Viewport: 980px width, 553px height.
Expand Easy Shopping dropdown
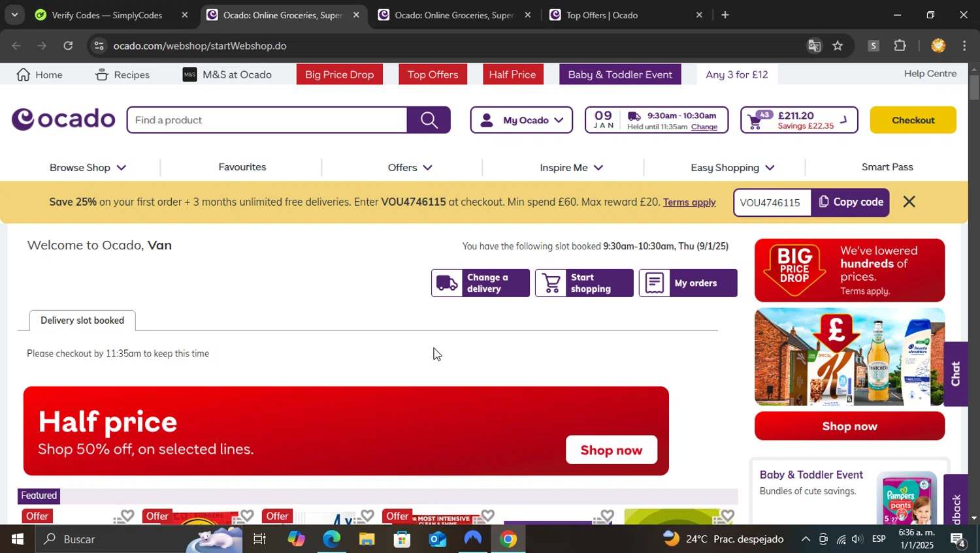click(732, 168)
